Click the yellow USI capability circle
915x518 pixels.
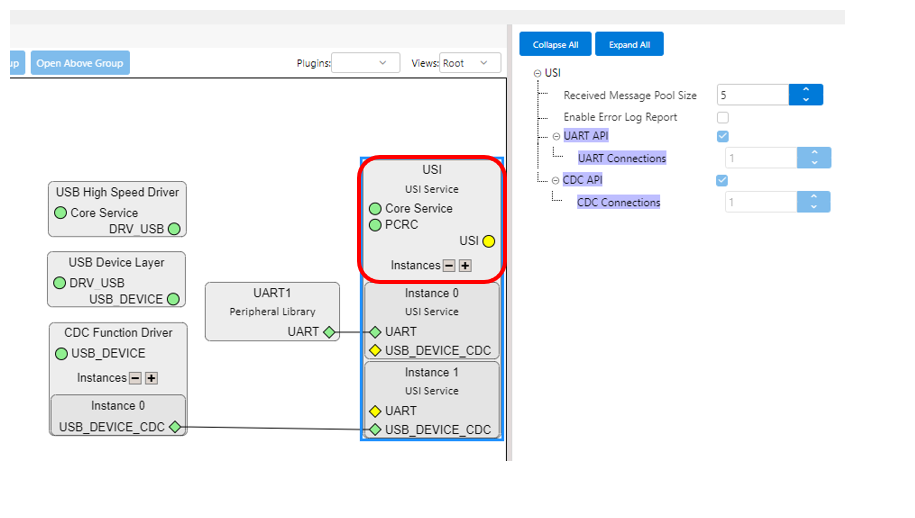point(488,241)
